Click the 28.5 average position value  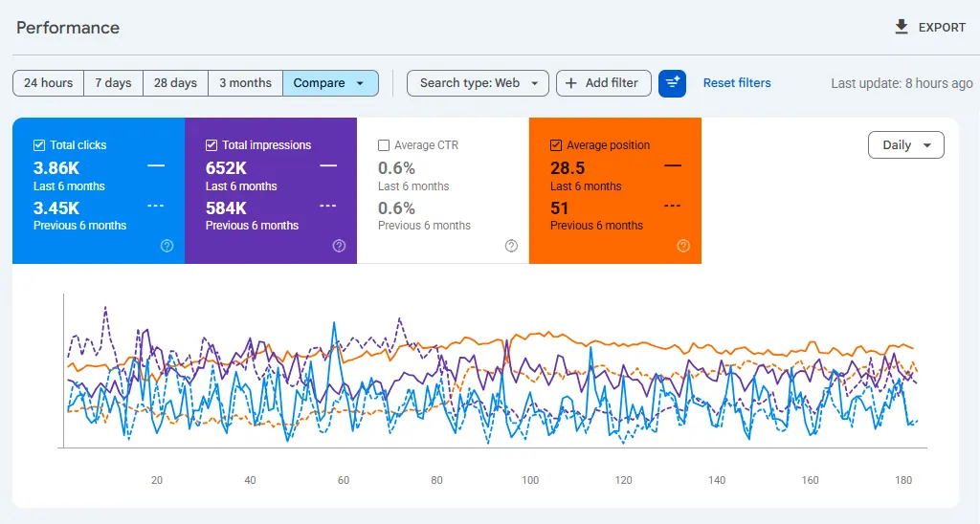(568, 168)
